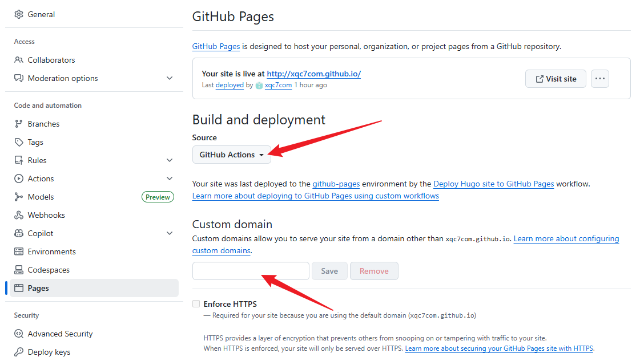Expand the Copilot sidebar section
This screenshot has height=361, width=644.
[x=169, y=233]
